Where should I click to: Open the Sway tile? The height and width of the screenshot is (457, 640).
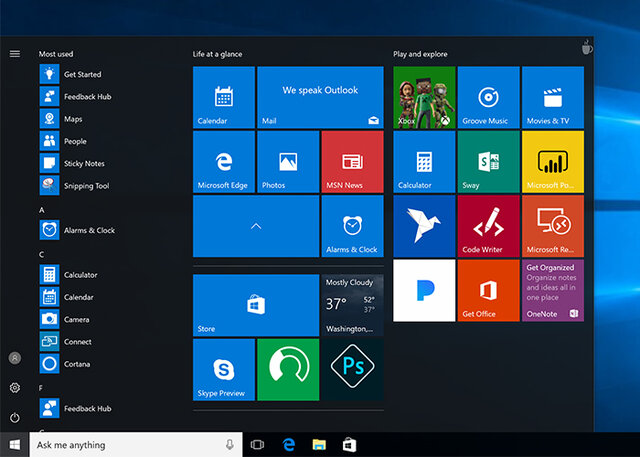pyautogui.click(x=489, y=162)
